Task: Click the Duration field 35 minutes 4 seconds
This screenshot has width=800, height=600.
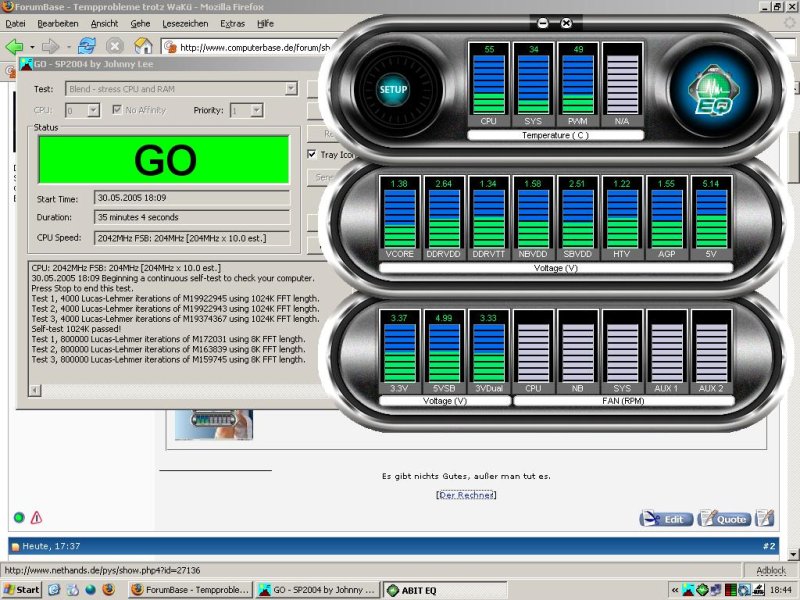Action: click(x=192, y=217)
